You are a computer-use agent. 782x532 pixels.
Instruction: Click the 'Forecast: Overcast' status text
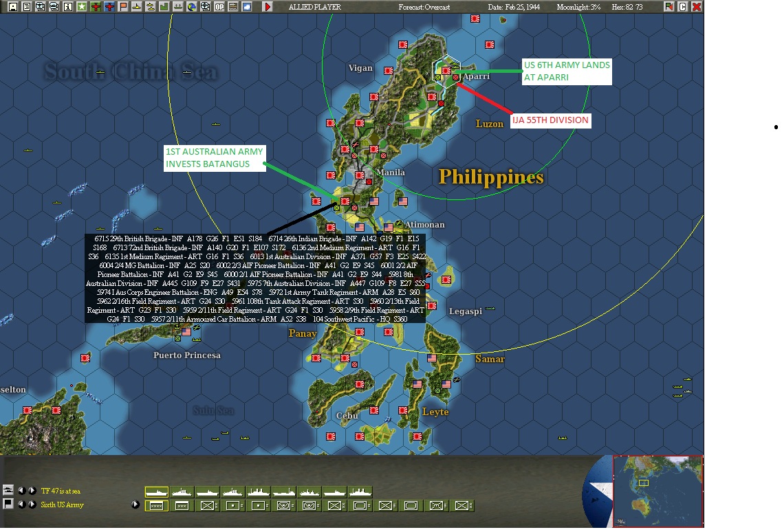pyautogui.click(x=424, y=7)
